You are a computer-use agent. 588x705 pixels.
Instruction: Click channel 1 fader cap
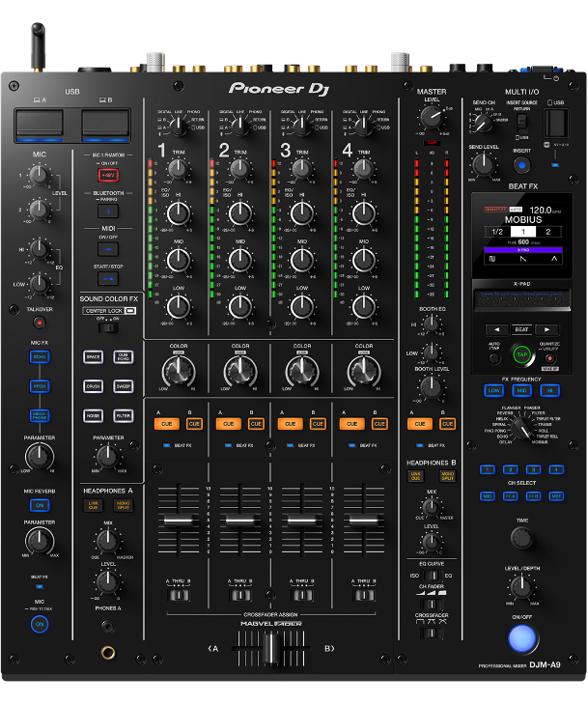[179, 521]
